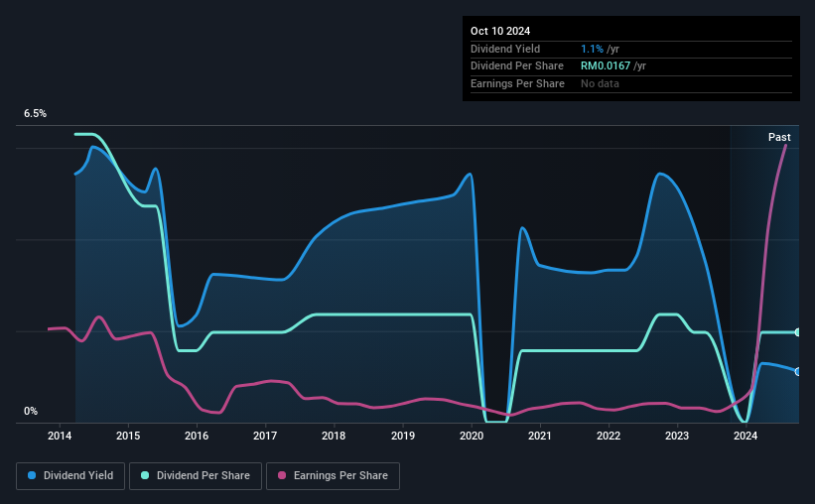Click the 1.1% dividend yield value
Viewport: 815px width, 504px height.
tap(592, 49)
